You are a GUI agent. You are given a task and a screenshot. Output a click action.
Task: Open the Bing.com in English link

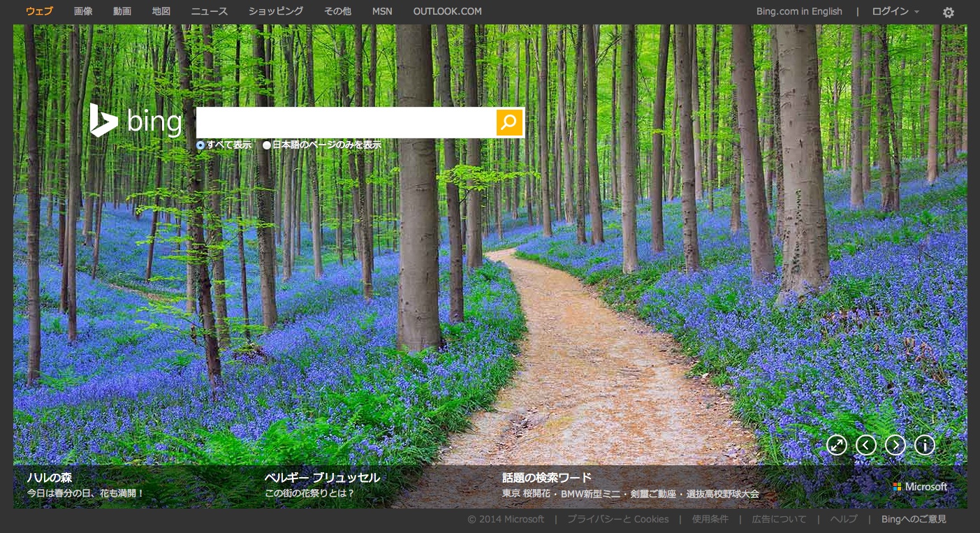(x=799, y=11)
